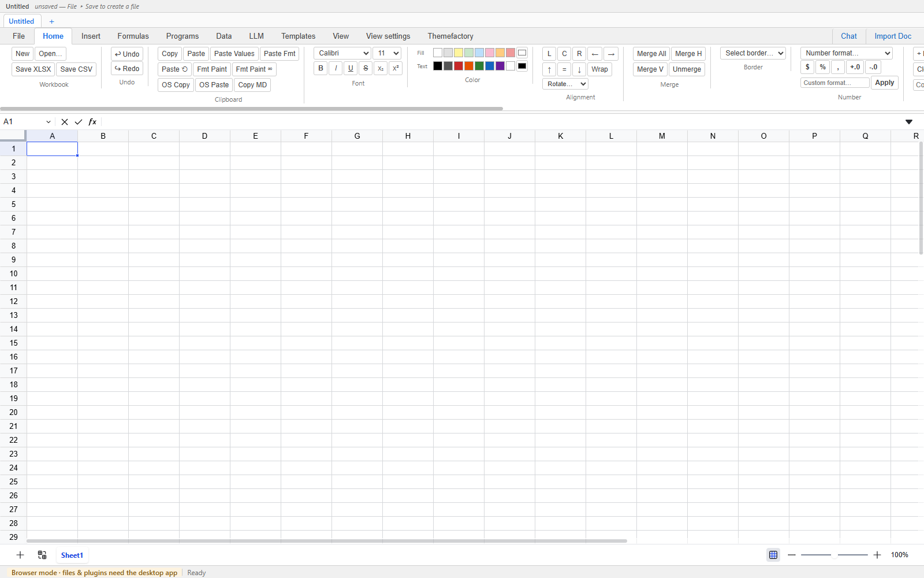Click the Undo button
This screenshot has width=924, height=578.
pyautogui.click(x=127, y=54)
